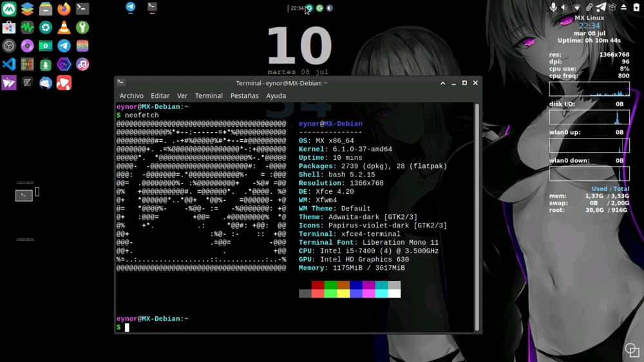The image size is (644, 362).
Task: Open the file manager drawer icon
Action: 46,9
